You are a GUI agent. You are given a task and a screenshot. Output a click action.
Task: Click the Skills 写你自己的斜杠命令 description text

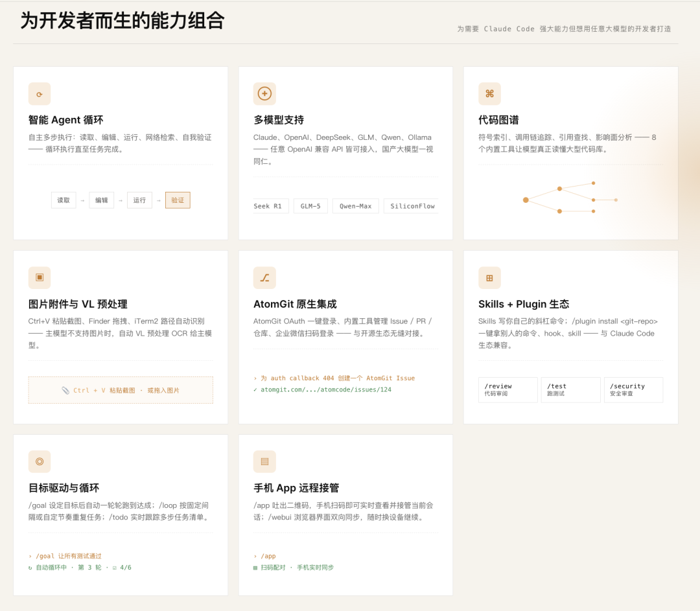tap(568, 334)
